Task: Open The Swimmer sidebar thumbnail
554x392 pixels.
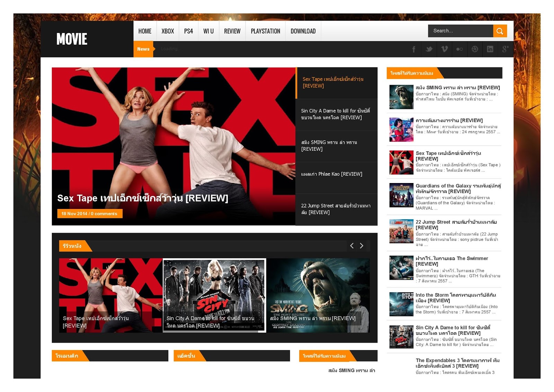Action: 401,268
